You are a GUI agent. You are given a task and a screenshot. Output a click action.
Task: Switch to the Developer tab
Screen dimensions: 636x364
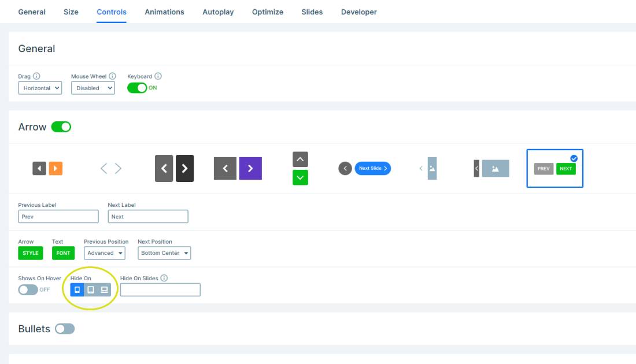pyautogui.click(x=359, y=12)
